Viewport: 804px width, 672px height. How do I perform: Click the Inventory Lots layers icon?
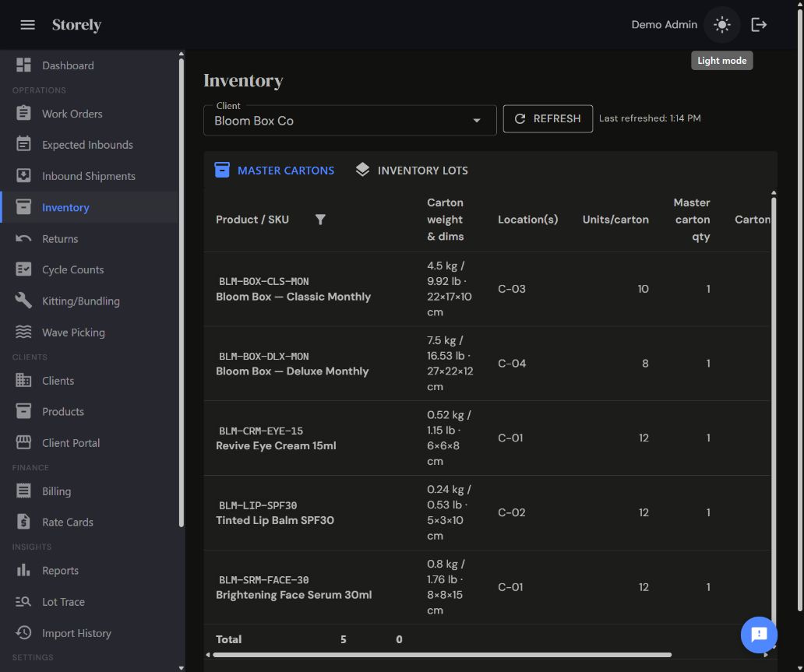[362, 171]
